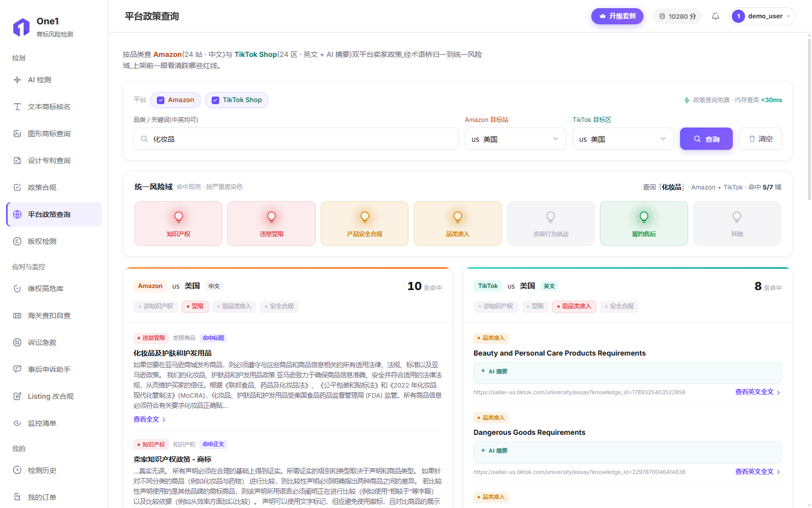Viewport: 812px width, 508px height.
Task: Click the 版权检测 copyright icon
Action: point(17,241)
